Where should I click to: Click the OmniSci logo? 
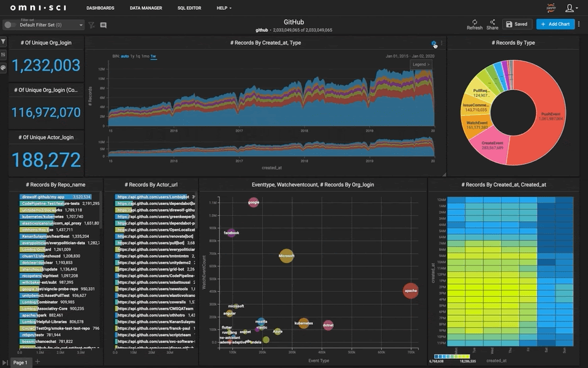click(x=38, y=8)
